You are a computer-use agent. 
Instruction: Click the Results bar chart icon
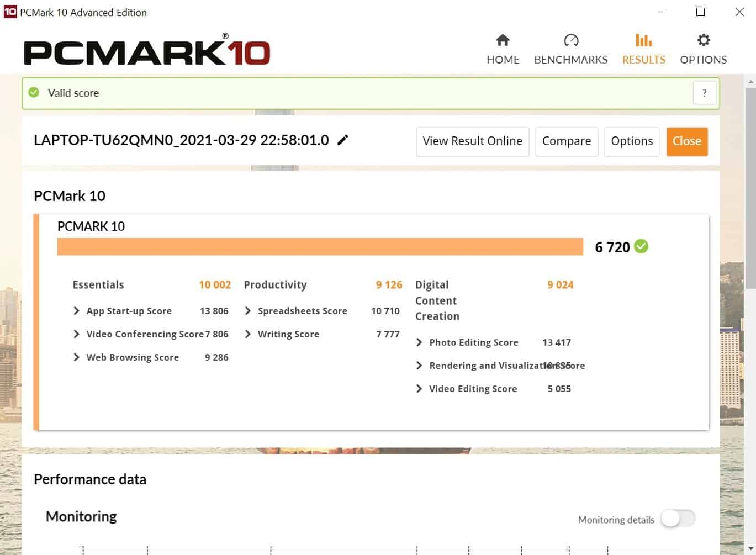click(643, 40)
